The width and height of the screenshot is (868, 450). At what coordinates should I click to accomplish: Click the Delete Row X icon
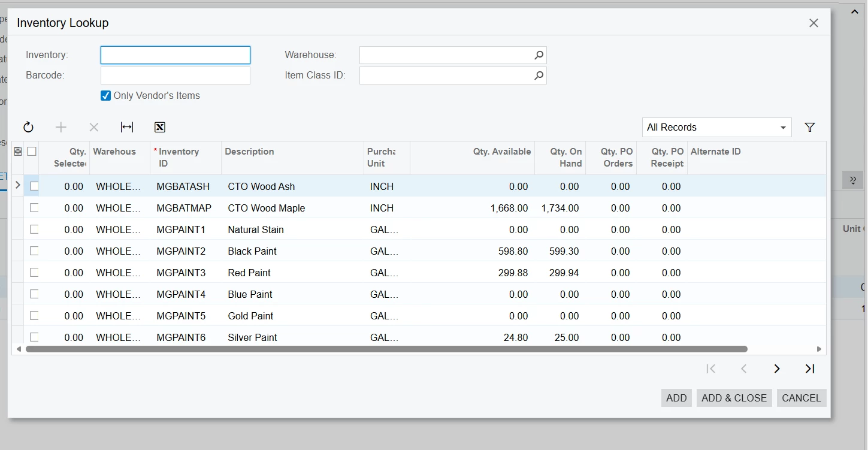[94, 127]
